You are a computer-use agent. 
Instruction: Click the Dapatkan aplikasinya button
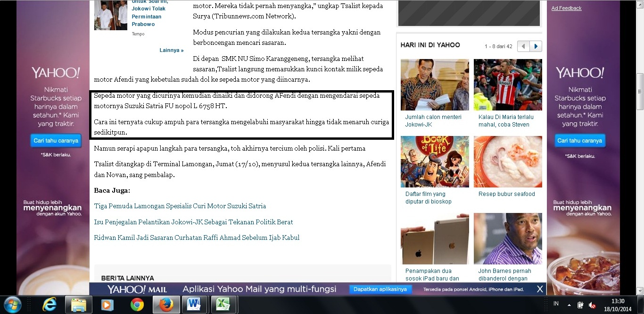coord(380,289)
